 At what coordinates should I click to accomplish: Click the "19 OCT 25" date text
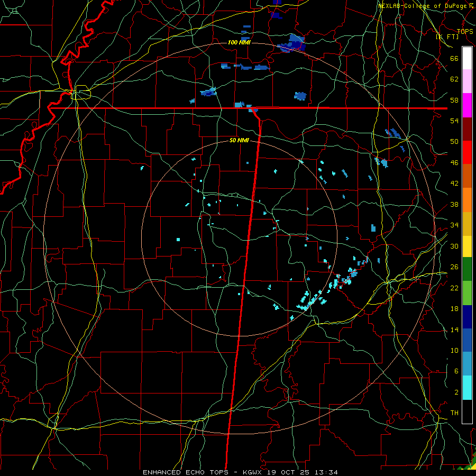pos(288,472)
